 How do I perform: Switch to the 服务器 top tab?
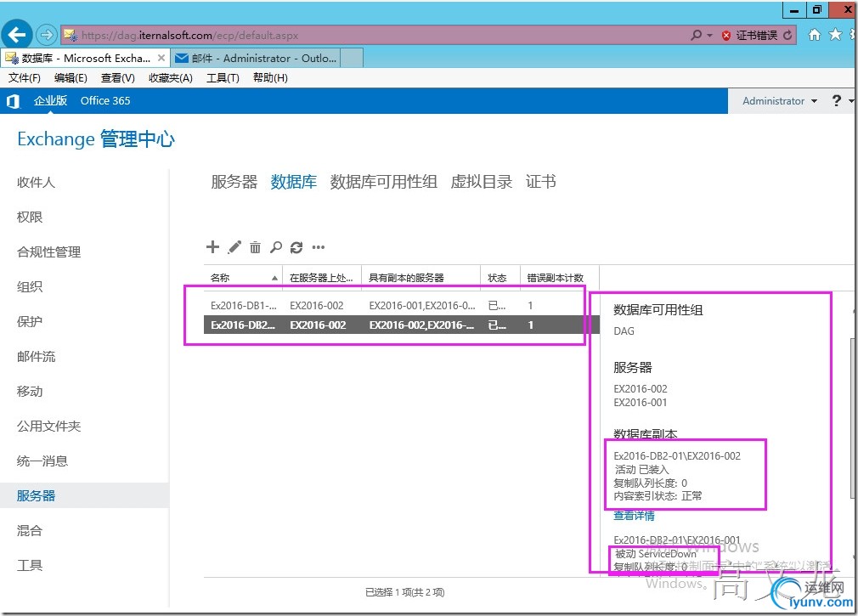[234, 182]
